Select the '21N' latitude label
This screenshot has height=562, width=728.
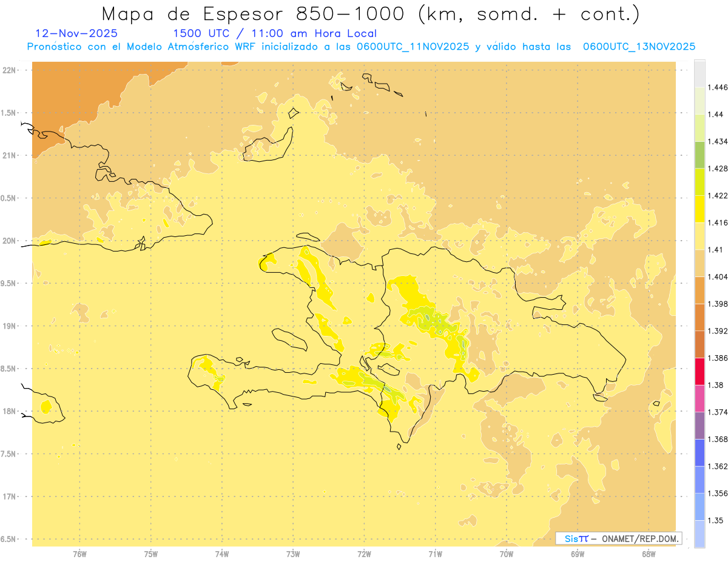(9, 155)
